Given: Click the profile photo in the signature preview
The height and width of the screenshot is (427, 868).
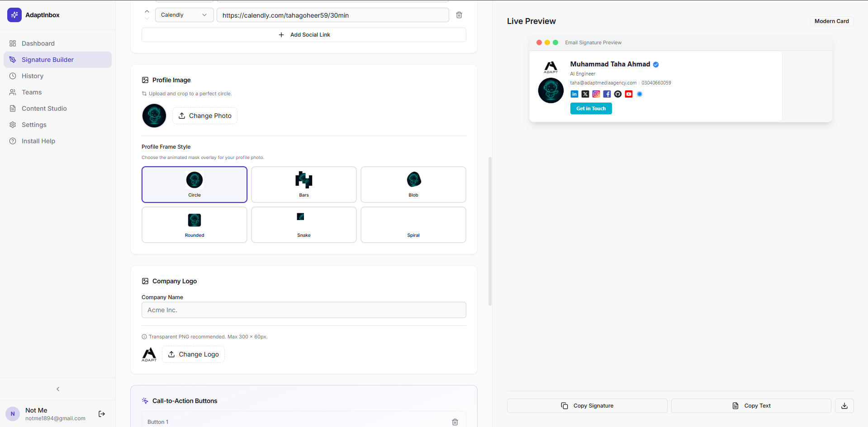Looking at the screenshot, I should [550, 90].
